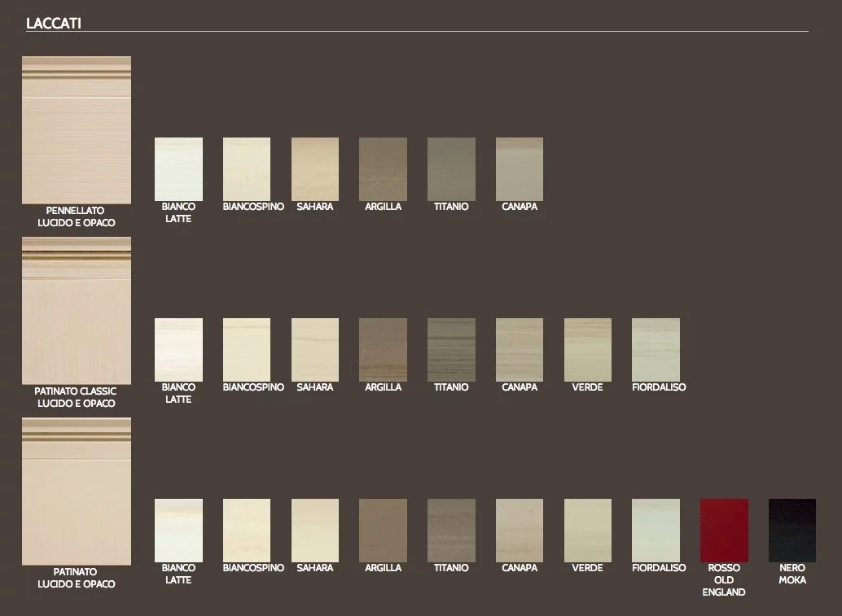842x616 pixels.
Task: Click the "BIANCO LATTE" label in the Patinato Classic row
Action: click(x=178, y=393)
